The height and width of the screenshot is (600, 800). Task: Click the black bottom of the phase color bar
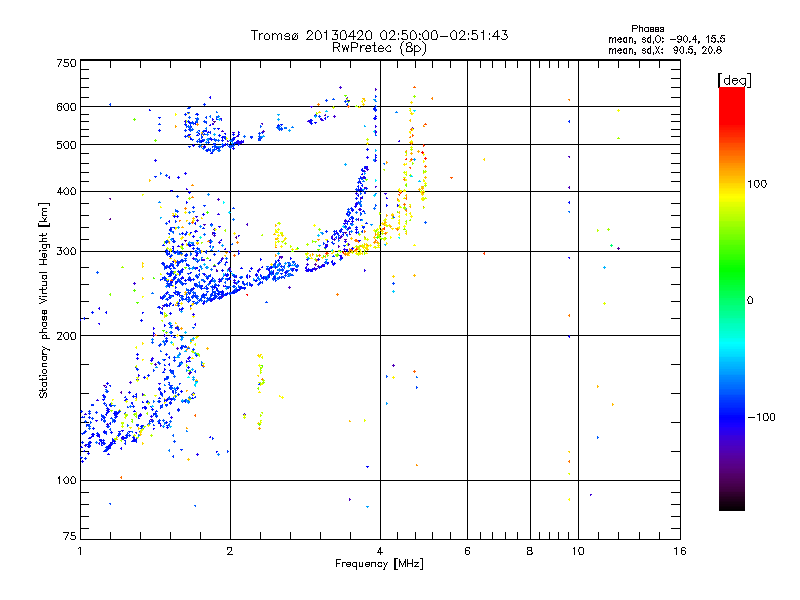732,503
